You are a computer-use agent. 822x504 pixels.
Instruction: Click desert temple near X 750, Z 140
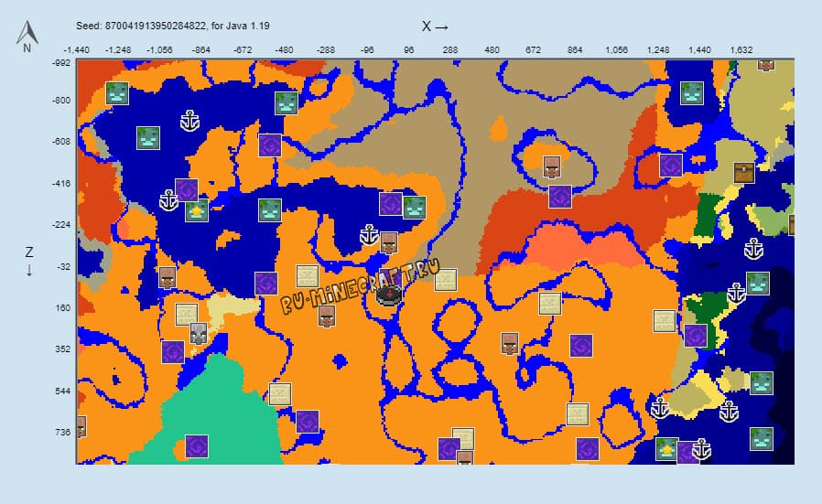[550, 304]
